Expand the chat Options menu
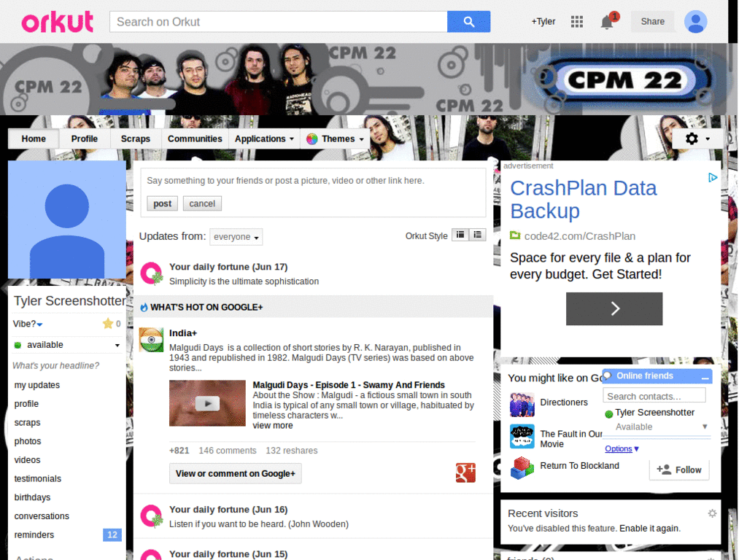The width and height of the screenshot is (747, 560). click(x=622, y=448)
